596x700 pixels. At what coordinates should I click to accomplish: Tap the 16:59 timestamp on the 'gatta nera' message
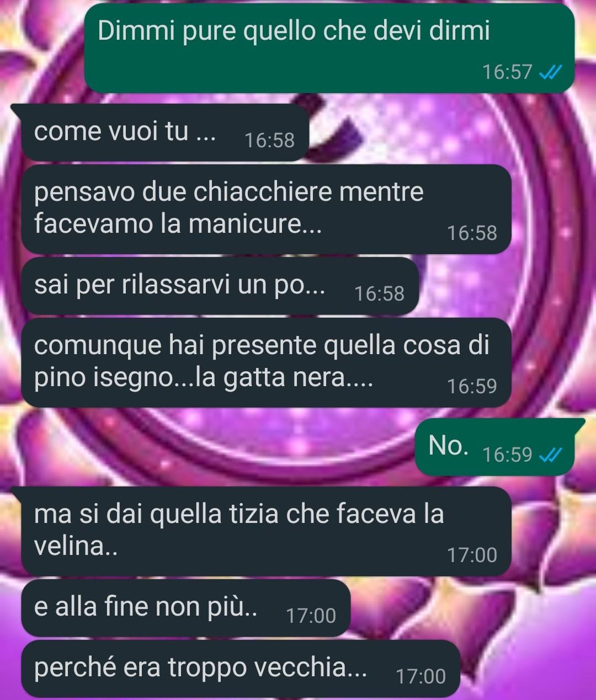(472, 386)
